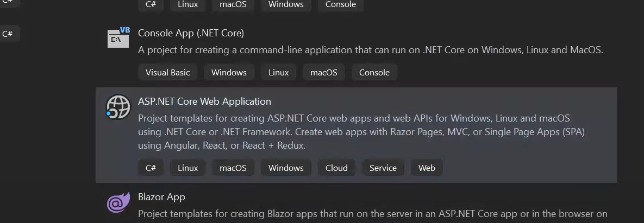
Task: Click the ASP.NET Core globe icon
Action: [x=118, y=107]
